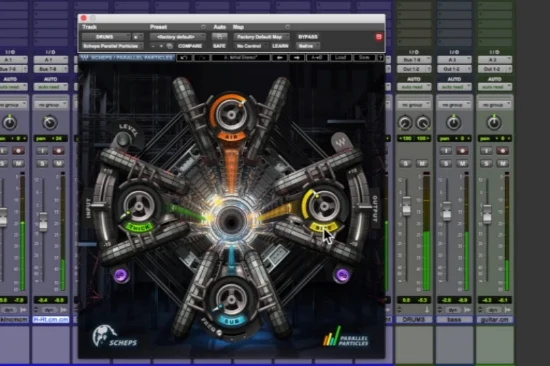Select the DRUMS track name
The image size is (550, 366).
tap(414, 320)
